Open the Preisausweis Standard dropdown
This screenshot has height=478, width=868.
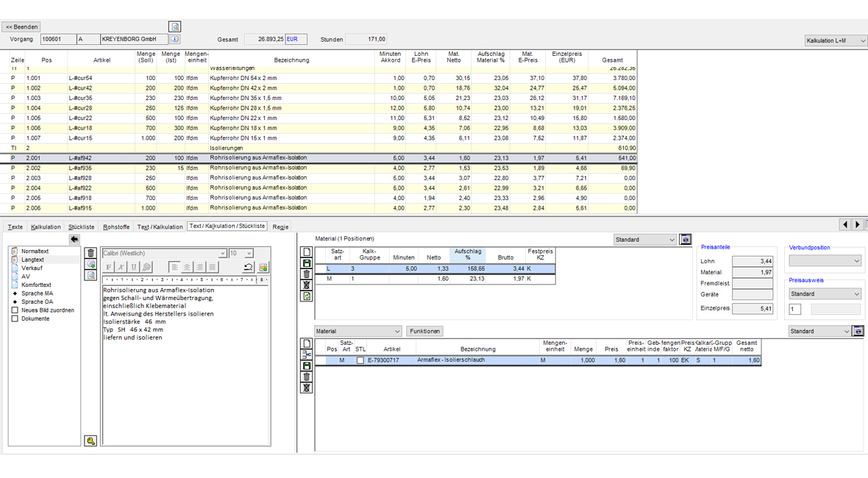(x=824, y=294)
